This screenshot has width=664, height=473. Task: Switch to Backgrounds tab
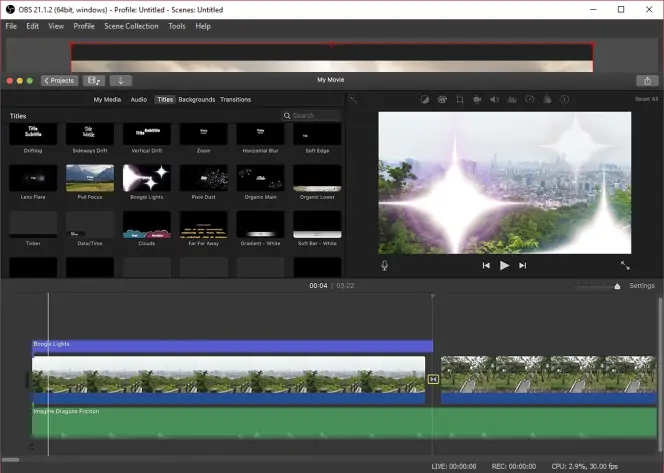[x=196, y=100]
